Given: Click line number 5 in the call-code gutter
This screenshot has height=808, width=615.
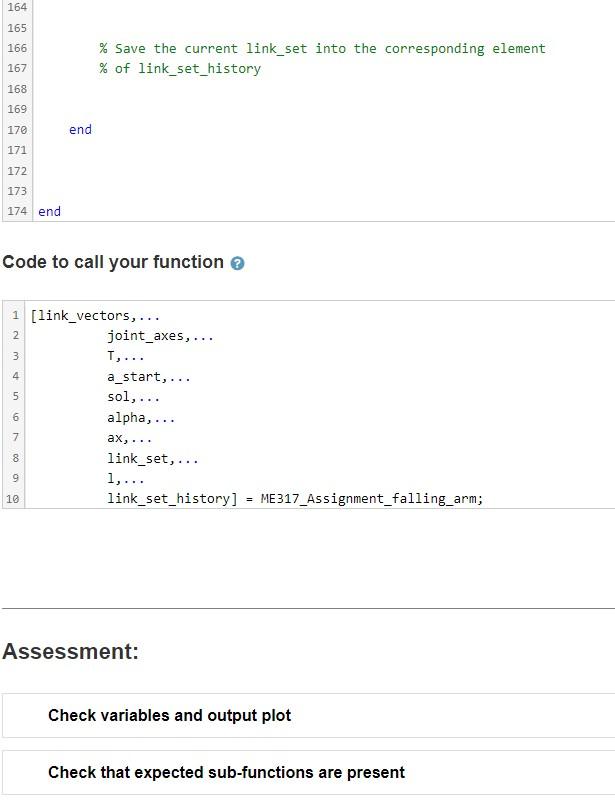Looking at the screenshot, I should pos(13,396).
